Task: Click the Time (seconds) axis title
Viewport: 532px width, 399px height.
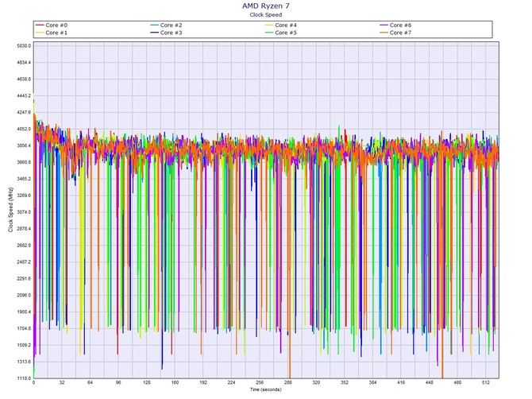Action: [x=266, y=389]
